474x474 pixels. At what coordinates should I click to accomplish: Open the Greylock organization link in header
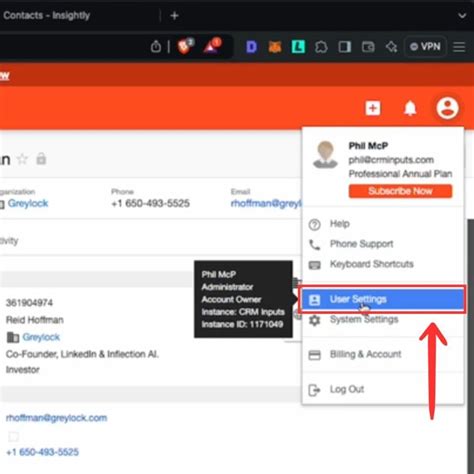28,203
